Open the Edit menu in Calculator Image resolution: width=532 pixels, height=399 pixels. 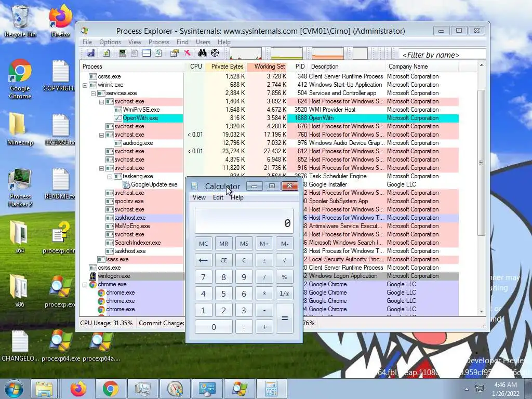218,197
